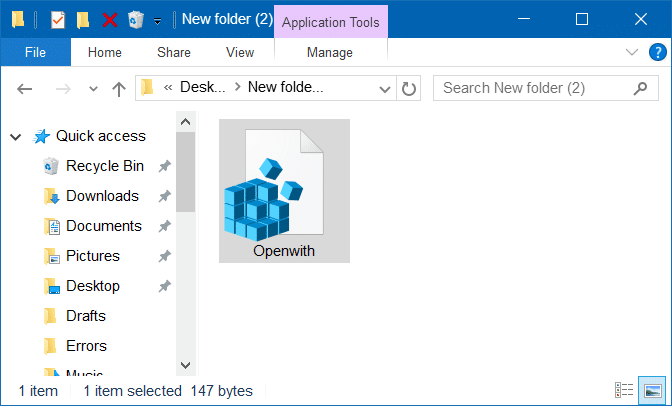Open the Customize Quick Access Toolbar dropdown
672x406 pixels.
tap(157, 21)
